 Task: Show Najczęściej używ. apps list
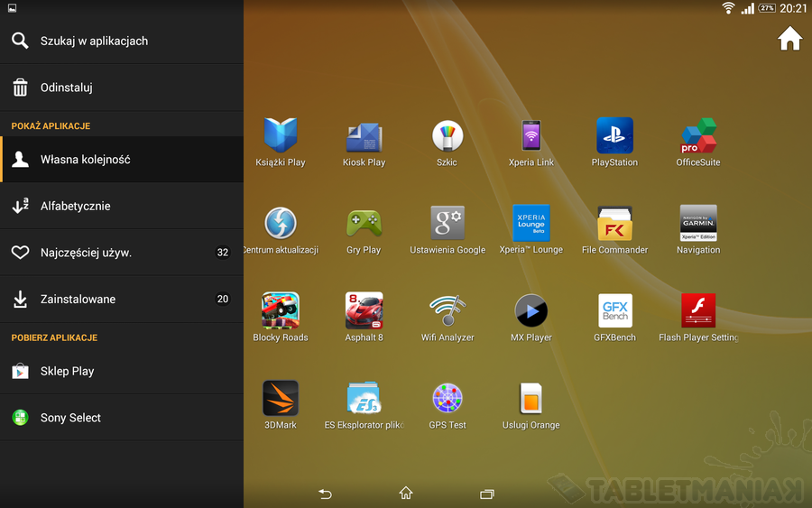pos(121,253)
